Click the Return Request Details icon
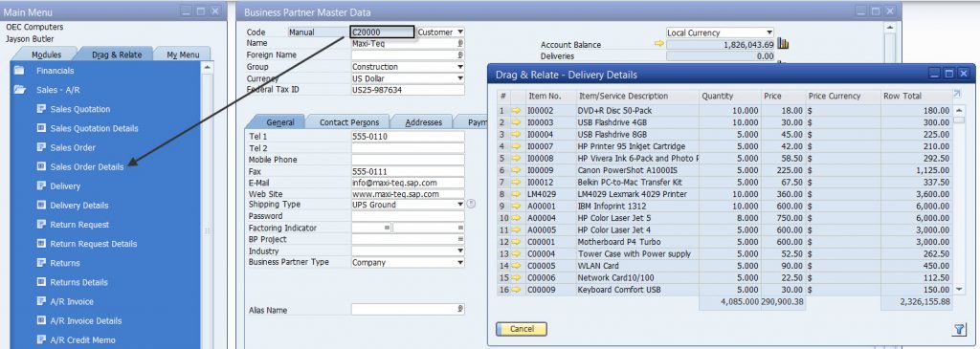Image resolution: width=980 pixels, height=349 pixels. pos(41,244)
